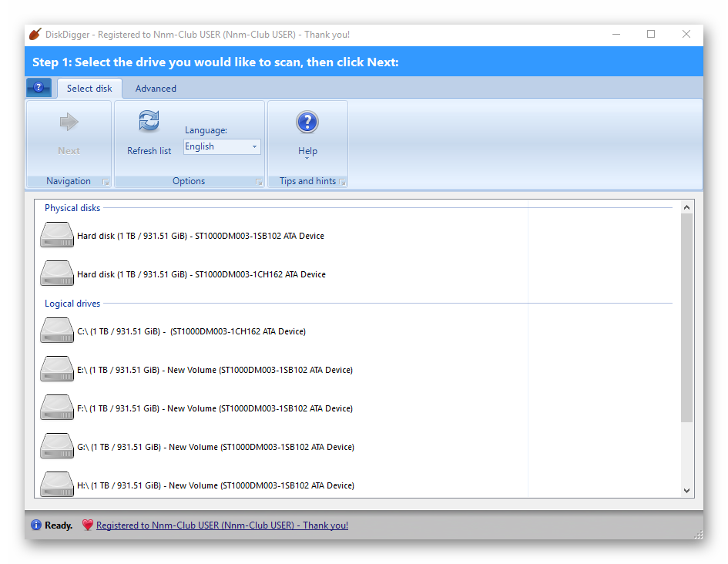The image size is (728, 564).
Task: Close the DiskDigger window
Action: (x=686, y=35)
